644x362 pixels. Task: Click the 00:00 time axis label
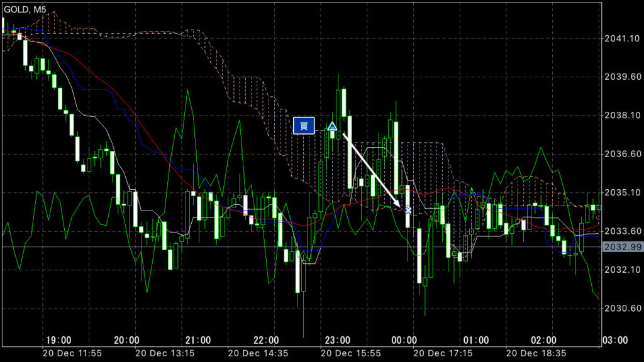(x=406, y=340)
